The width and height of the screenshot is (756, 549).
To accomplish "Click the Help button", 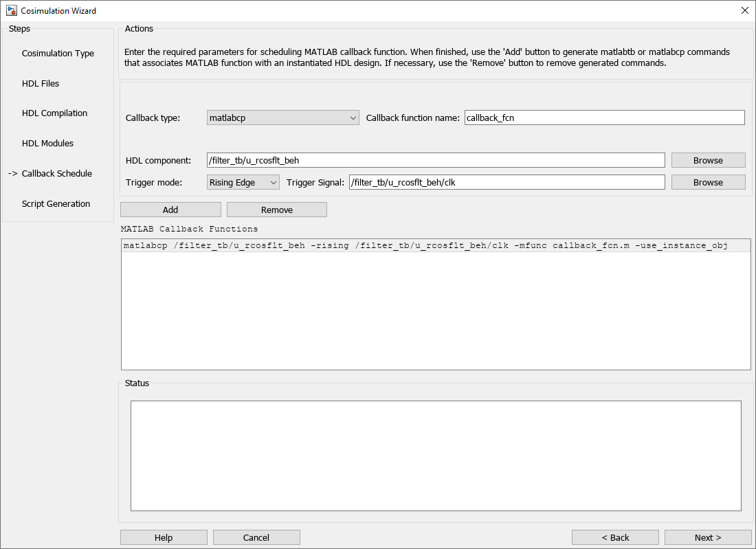I will click(x=164, y=537).
